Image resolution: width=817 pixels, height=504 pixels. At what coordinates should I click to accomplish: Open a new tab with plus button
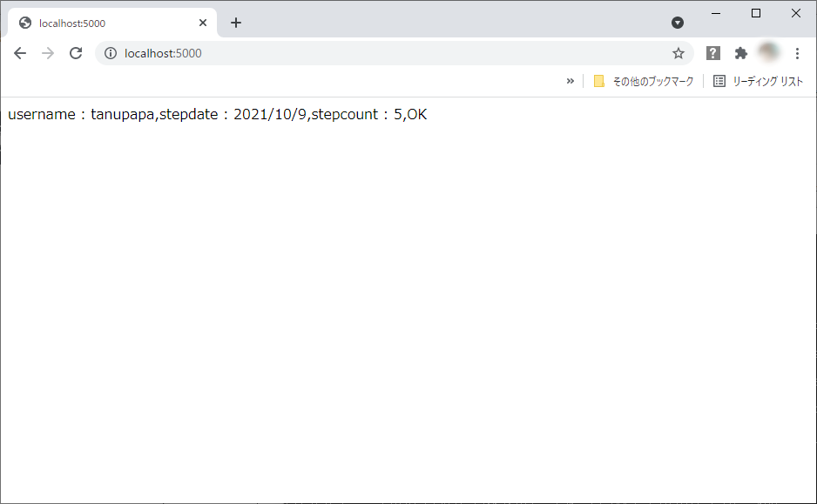coord(236,23)
